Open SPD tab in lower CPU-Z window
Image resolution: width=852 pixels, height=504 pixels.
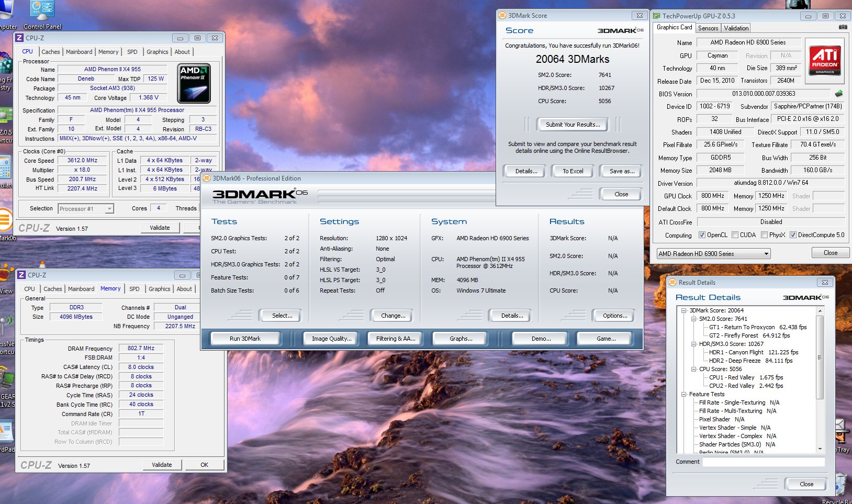[134, 289]
